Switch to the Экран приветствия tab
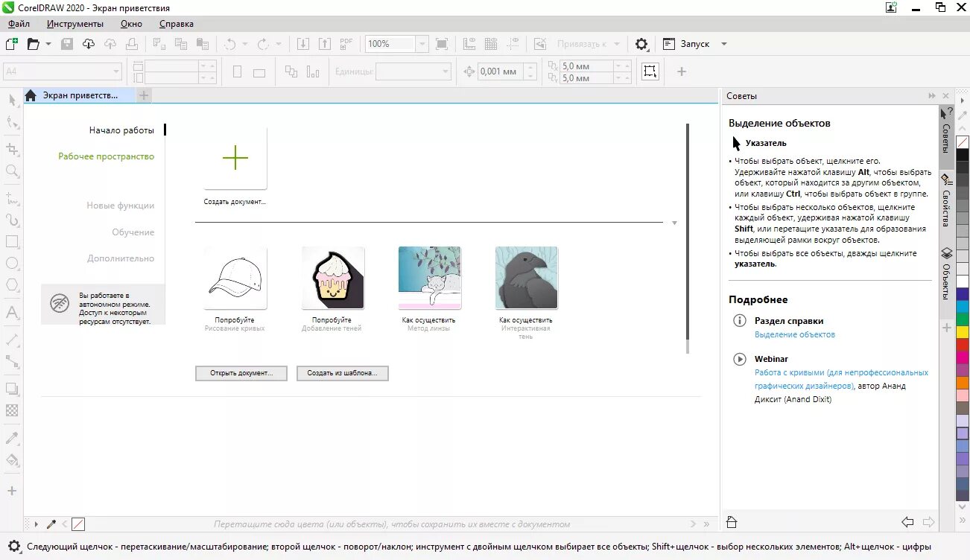 coord(80,95)
